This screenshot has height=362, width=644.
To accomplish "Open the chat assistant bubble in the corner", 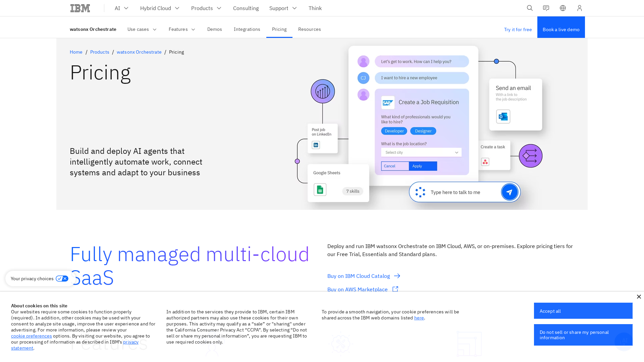I will 624,341.
